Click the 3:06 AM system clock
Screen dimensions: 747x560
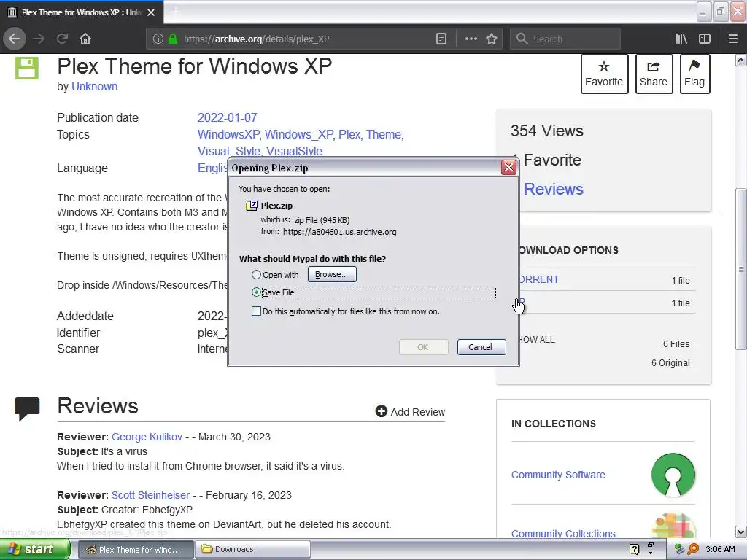click(x=720, y=549)
